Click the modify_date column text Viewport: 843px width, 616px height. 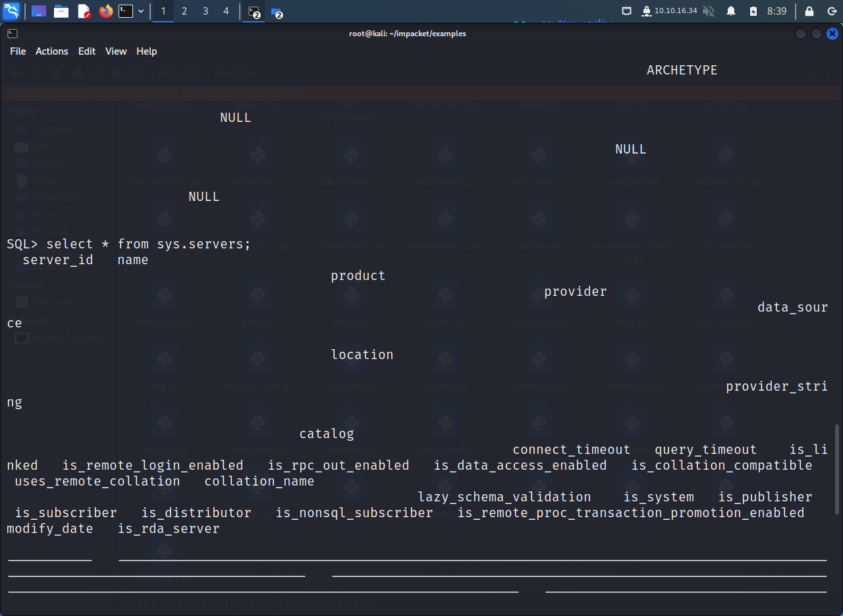coord(50,529)
